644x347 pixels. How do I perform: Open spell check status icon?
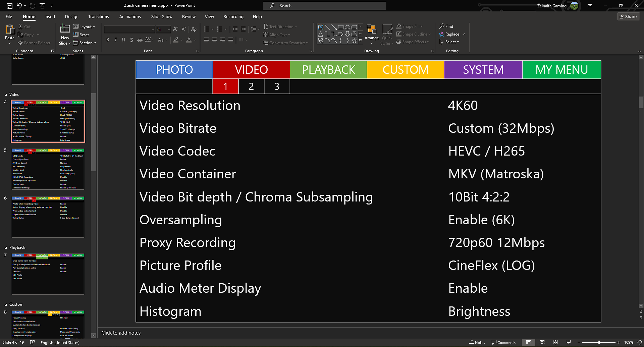33,342
